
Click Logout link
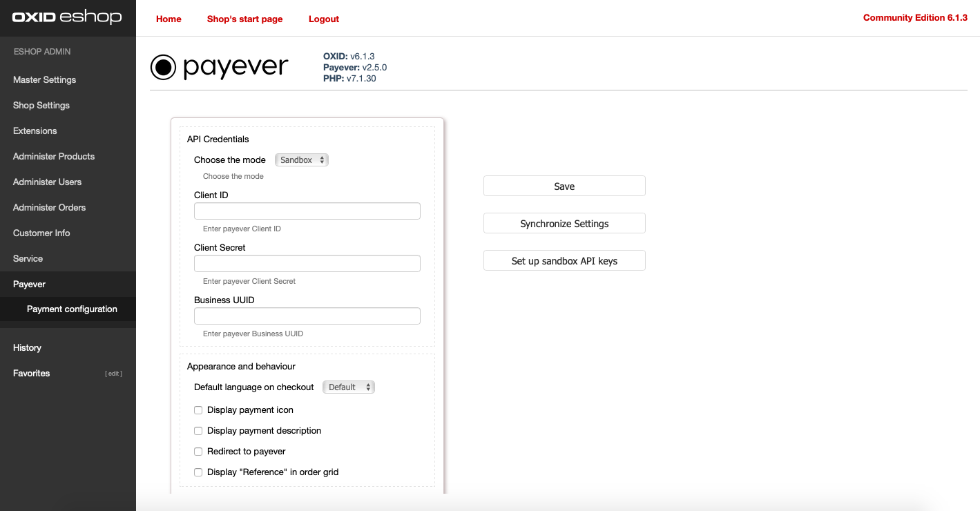(x=324, y=19)
